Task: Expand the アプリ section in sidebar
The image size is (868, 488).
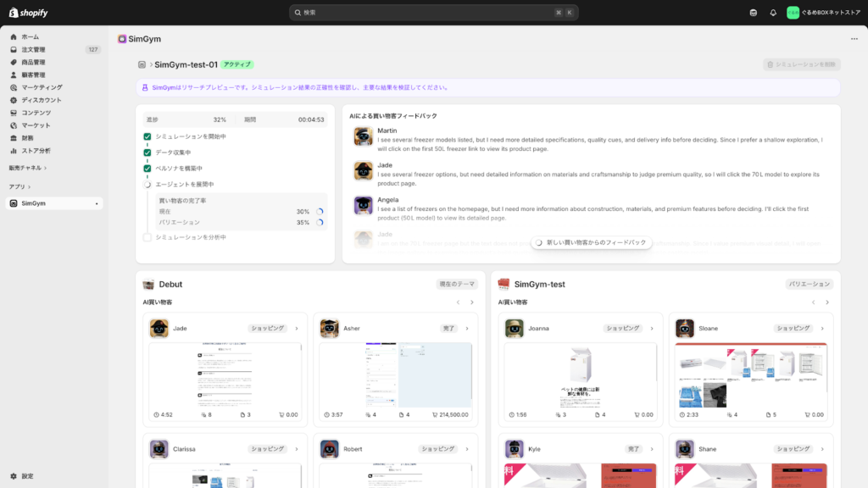Action: tap(20, 186)
